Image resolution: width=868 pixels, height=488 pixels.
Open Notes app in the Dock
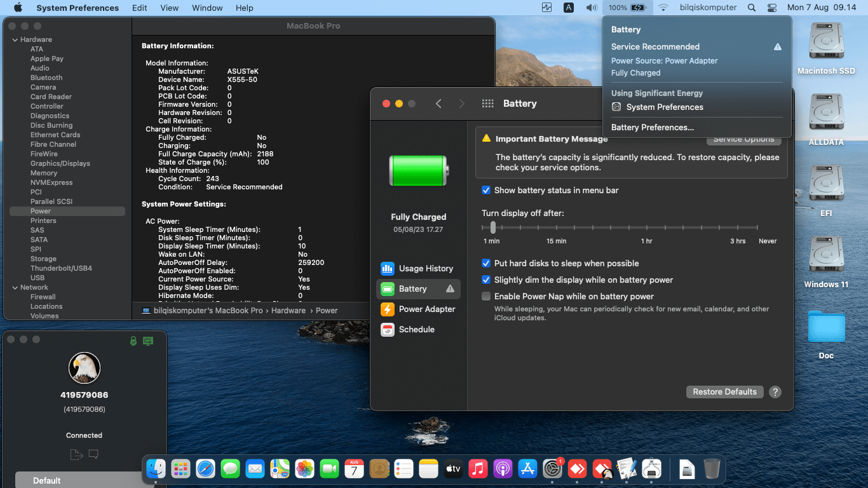coord(429,469)
